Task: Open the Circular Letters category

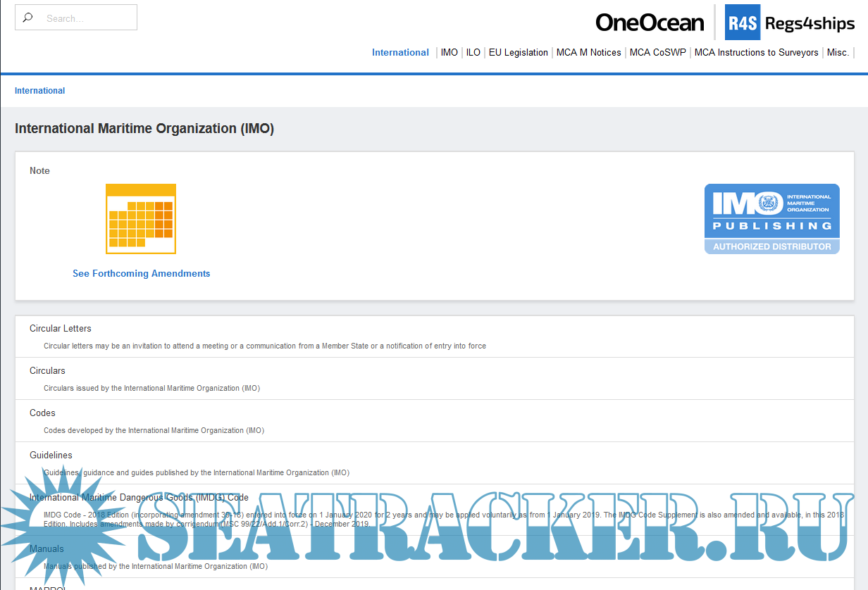Action: click(x=61, y=328)
